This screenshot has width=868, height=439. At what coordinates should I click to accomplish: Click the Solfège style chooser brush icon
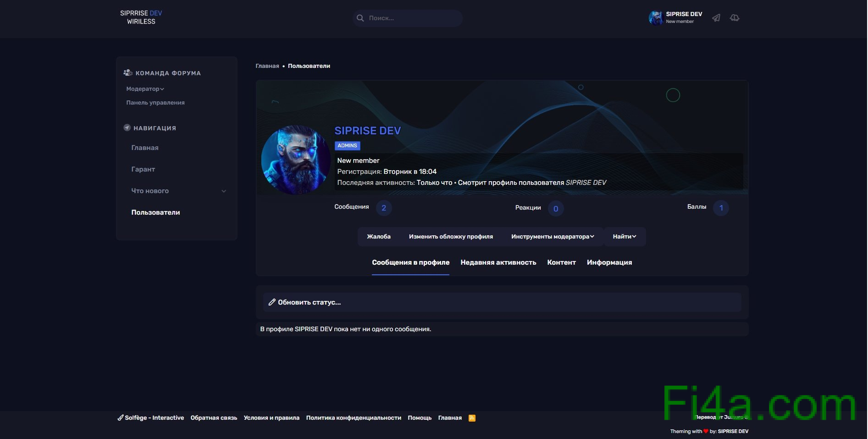pyautogui.click(x=121, y=418)
